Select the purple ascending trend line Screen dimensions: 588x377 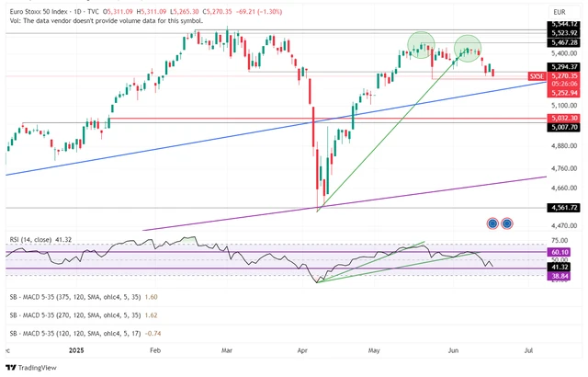(x=344, y=204)
